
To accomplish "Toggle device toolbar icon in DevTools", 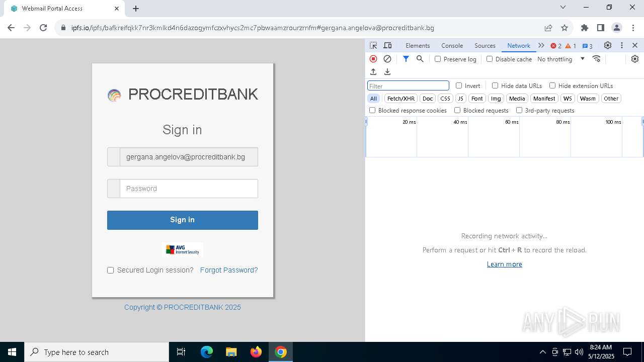I will [x=387, y=45].
